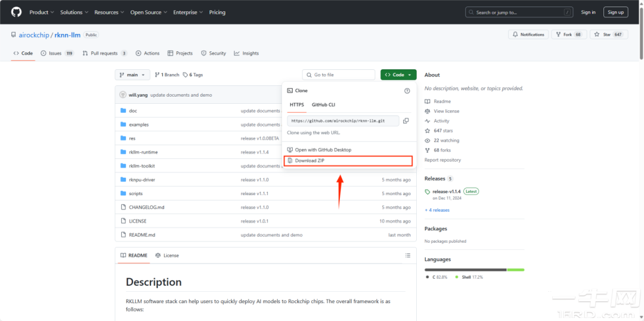This screenshot has height=321, width=644.
Task: Open the Activity link
Action: [437, 121]
